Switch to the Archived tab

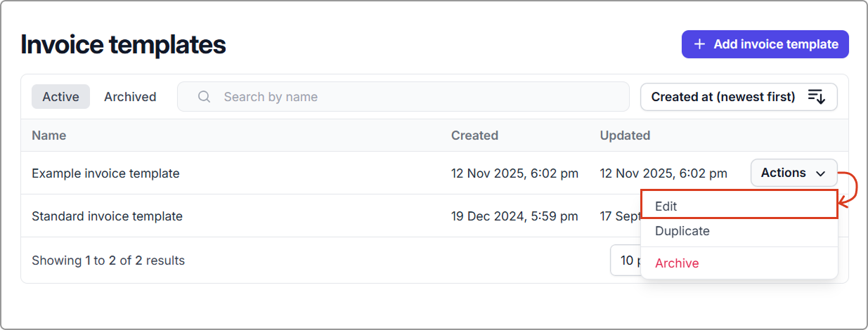pyautogui.click(x=130, y=97)
